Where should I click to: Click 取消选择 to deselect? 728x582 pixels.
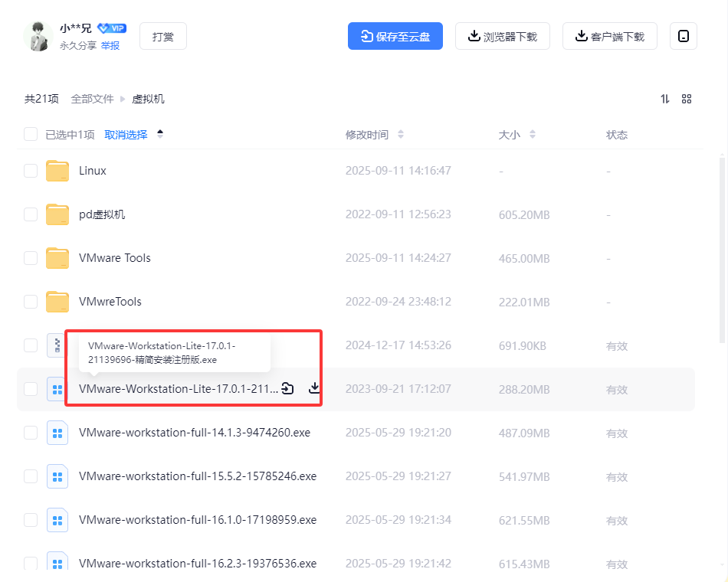[126, 135]
